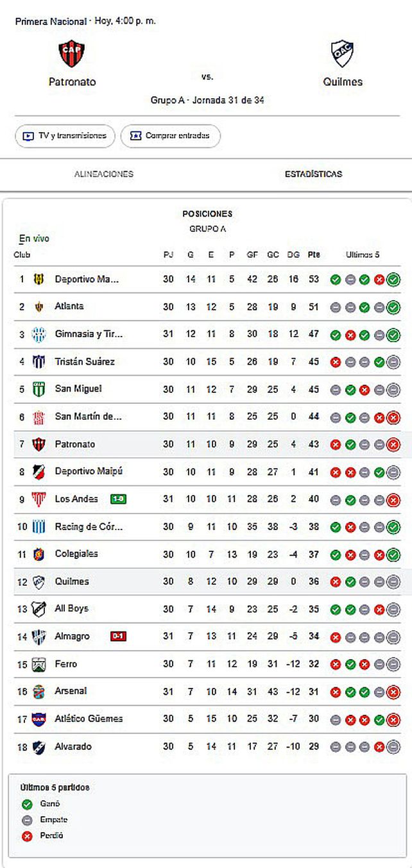Click the Atlanta club logo
The width and height of the screenshot is (412, 868).
point(39,306)
